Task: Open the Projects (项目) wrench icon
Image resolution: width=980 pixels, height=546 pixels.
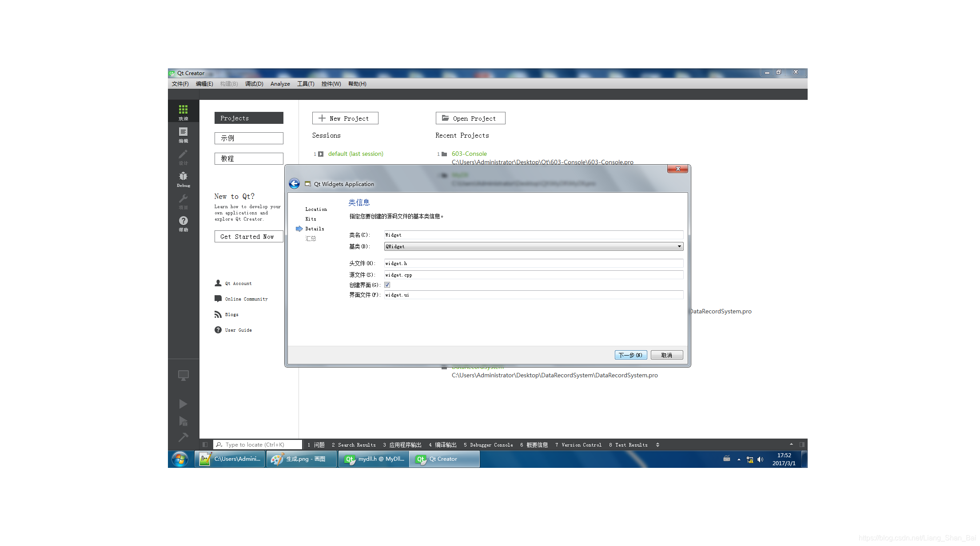Action: point(183,201)
